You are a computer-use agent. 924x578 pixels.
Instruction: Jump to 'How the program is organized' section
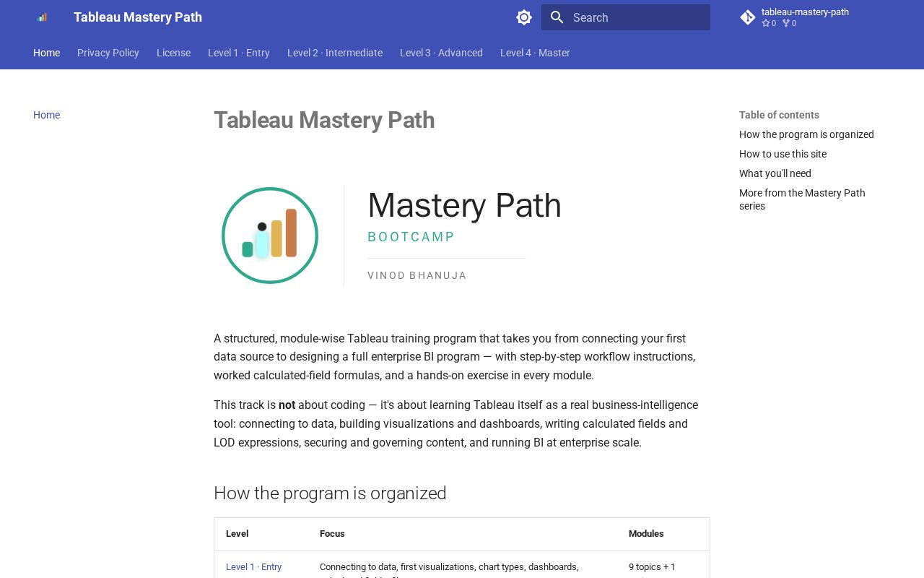(806, 134)
